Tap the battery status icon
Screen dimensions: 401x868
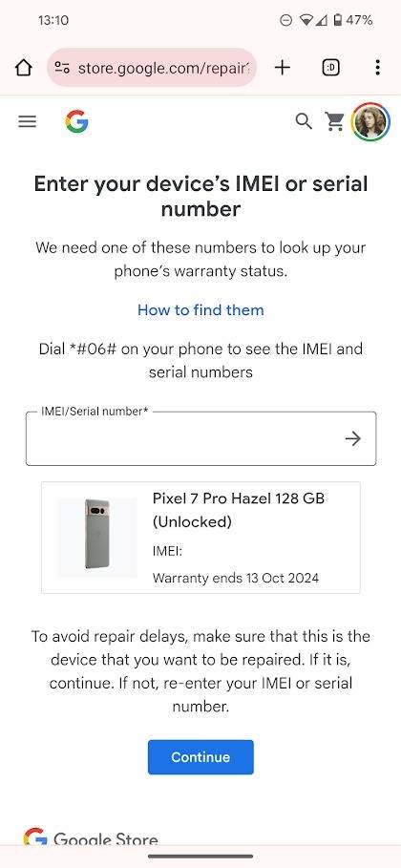(x=338, y=20)
